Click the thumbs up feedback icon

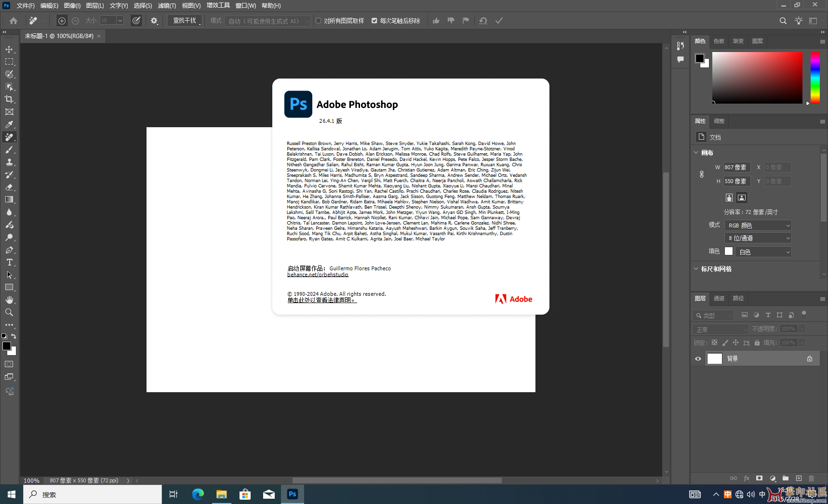tap(436, 21)
